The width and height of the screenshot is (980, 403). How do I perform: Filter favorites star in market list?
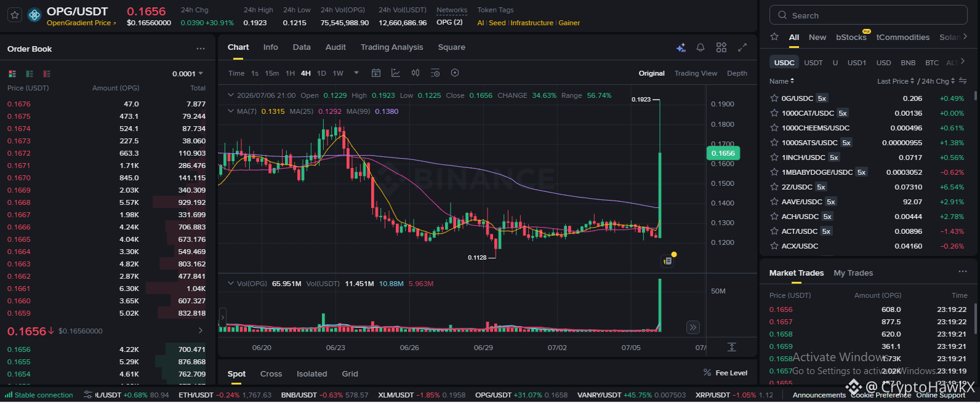774,37
